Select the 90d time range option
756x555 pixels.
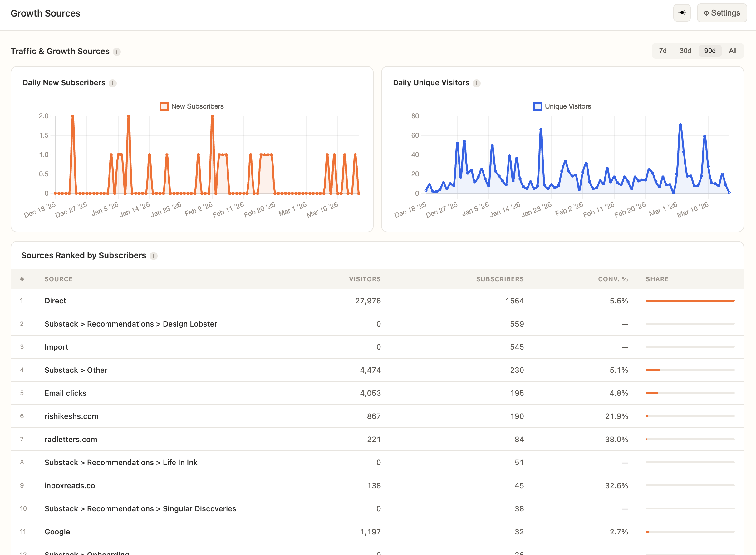[x=710, y=51]
